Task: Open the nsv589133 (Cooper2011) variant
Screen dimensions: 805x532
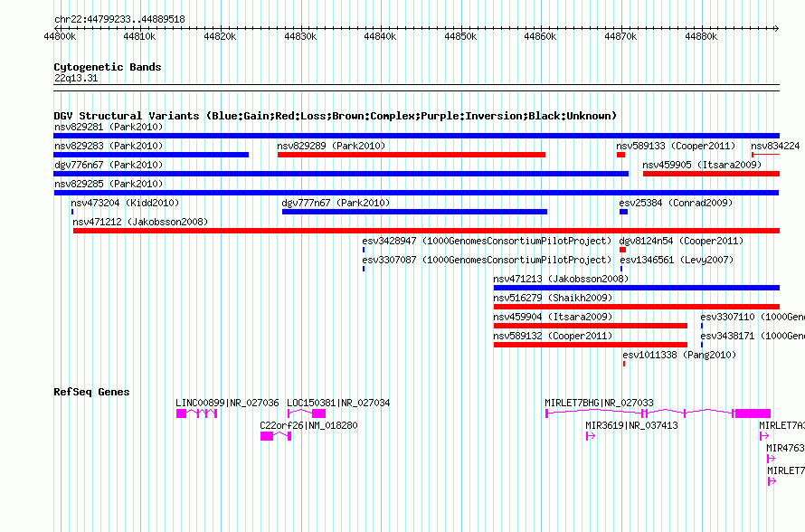Action: [676, 146]
